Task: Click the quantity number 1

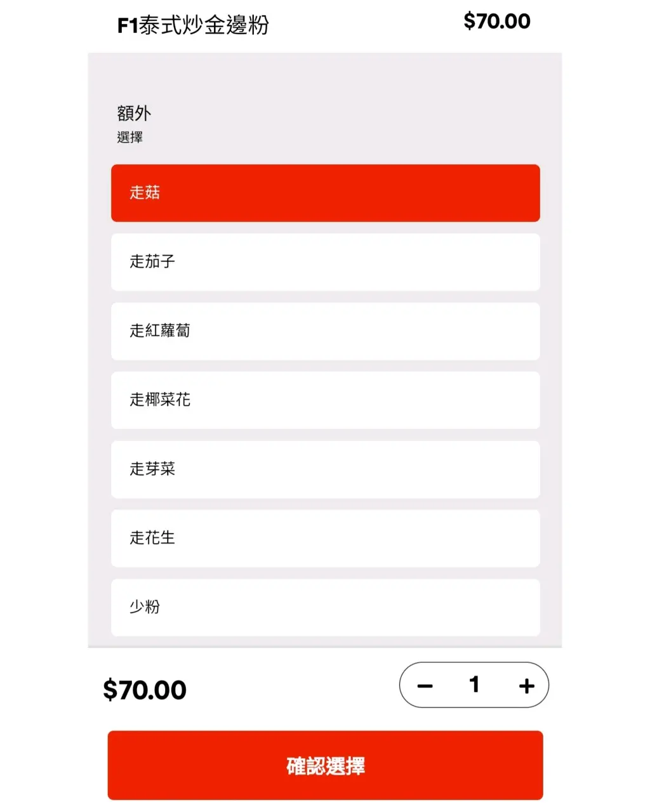Action: pyautogui.click(x=474, y=685)
